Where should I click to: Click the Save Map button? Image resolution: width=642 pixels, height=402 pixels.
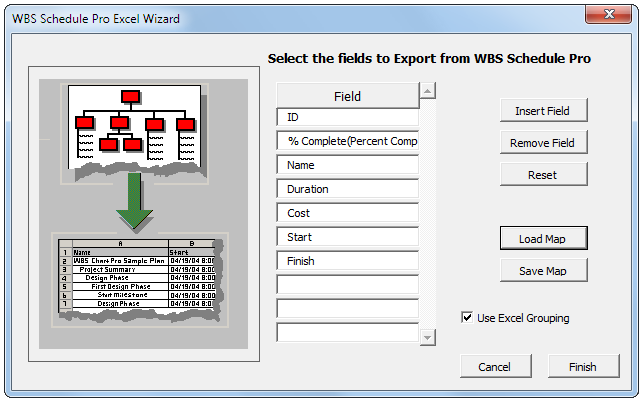click(543, 270)
